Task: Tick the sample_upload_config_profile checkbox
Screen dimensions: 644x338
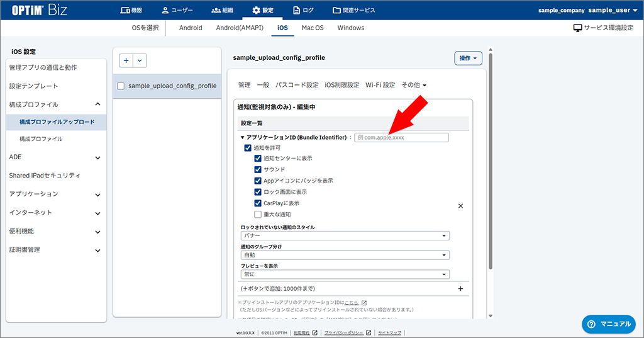Action: coord(121,86)
